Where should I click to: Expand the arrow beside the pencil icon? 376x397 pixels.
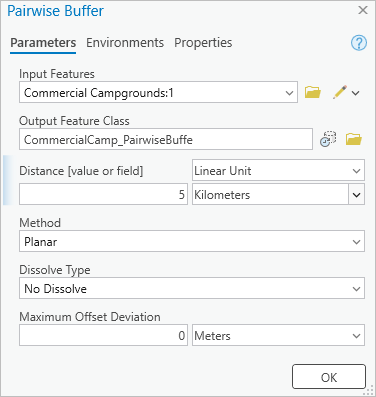coord(356,93)
